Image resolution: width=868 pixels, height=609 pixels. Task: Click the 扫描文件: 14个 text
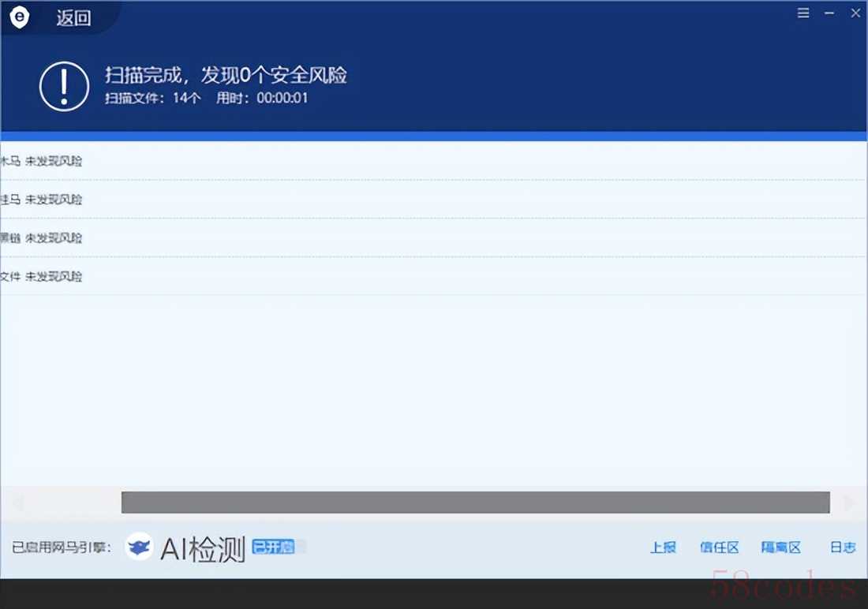[x=152, y=98]
